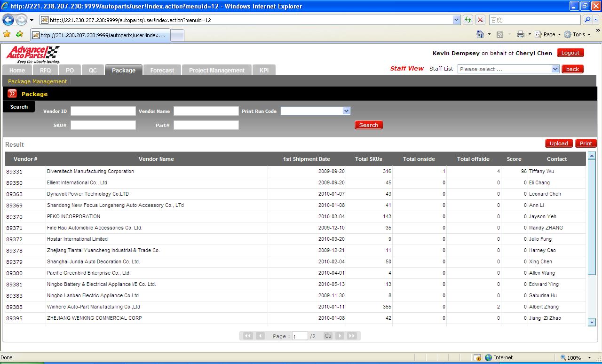
Task: Click the Stop loading X icon
Action: pos(480,20)
